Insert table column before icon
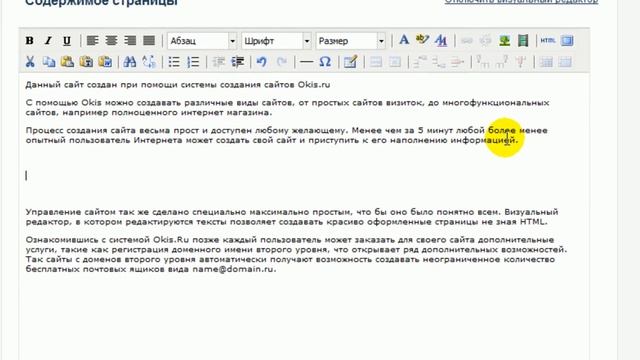 (x=483, y=62)
